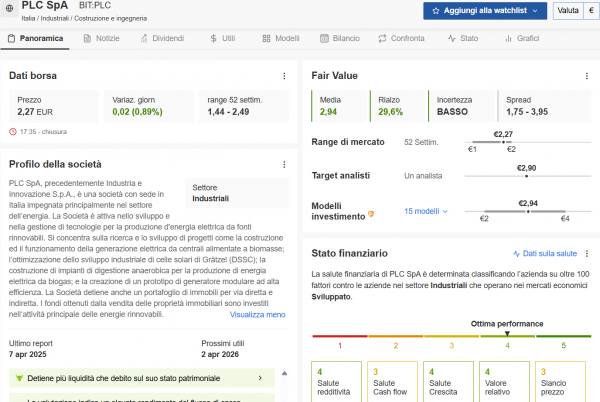This screenshot has height=402, width=600.
Task: Open the Bilancio tab
Action: pyautogui.click(x=340, y=38)
